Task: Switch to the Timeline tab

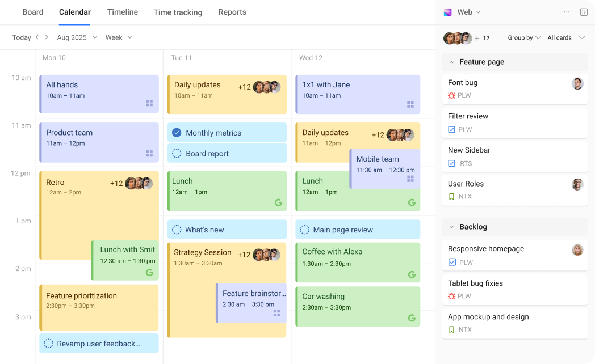Action: pyautogui.click(x=122, y=12)
